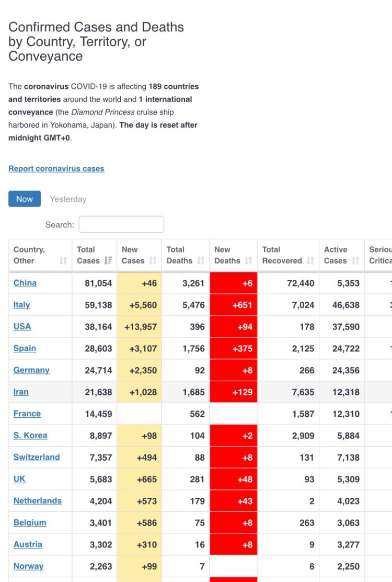Open Report coronavirus cases link

point(56,168)
